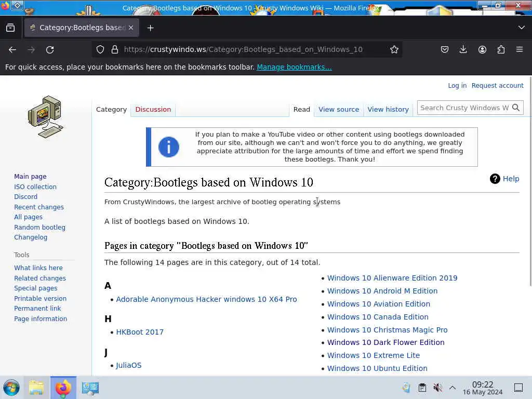
Task: Open Permanent link in Tools
Action: (x=37, y=309)
